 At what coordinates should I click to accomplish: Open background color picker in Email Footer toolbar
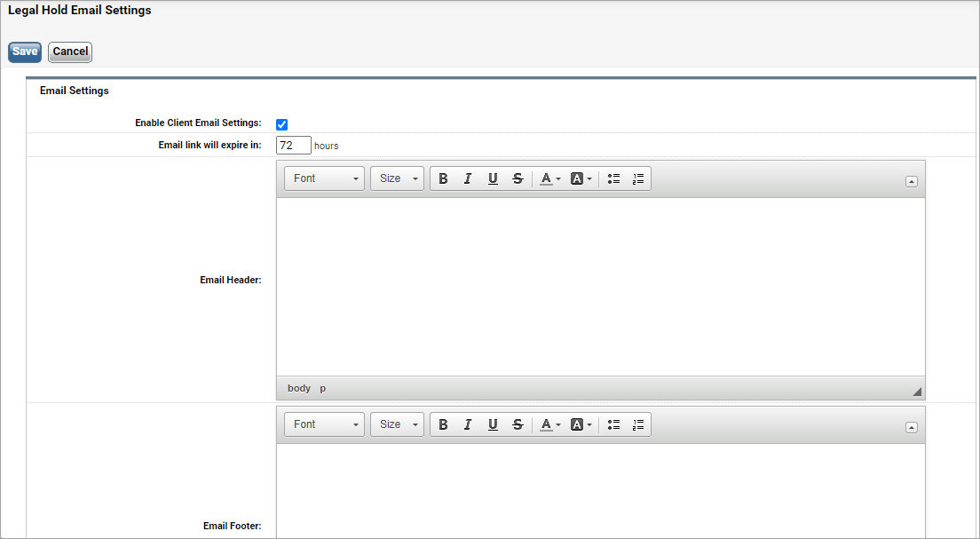click(581, 424)
